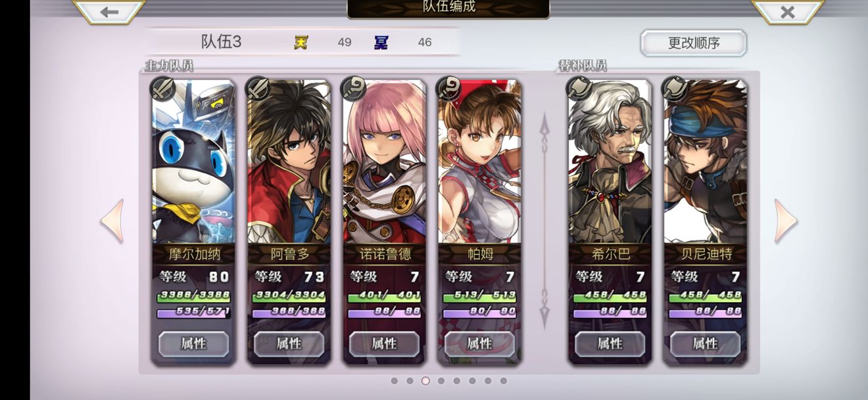Click axe icon on 希尔巴 card
This screenshot has width=868, height=400.
[x=579, y=88]
